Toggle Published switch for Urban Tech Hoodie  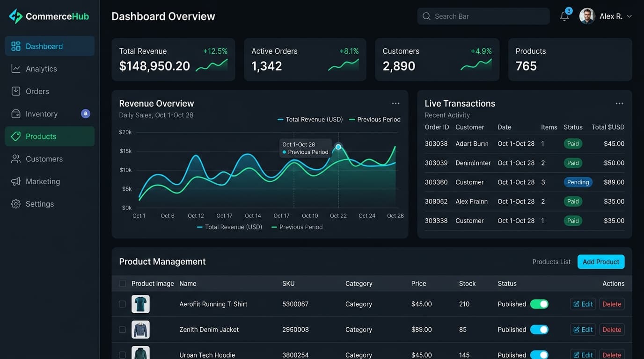tap(539, 355)
